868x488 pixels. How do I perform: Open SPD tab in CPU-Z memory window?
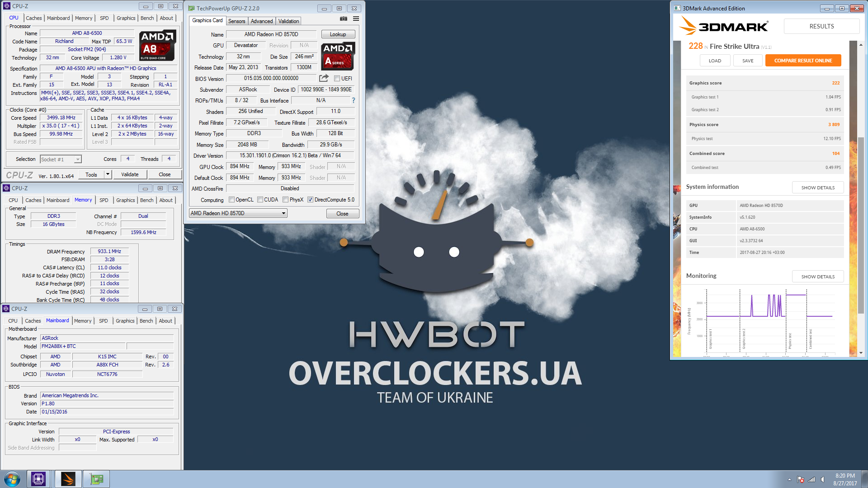(104, 200)
